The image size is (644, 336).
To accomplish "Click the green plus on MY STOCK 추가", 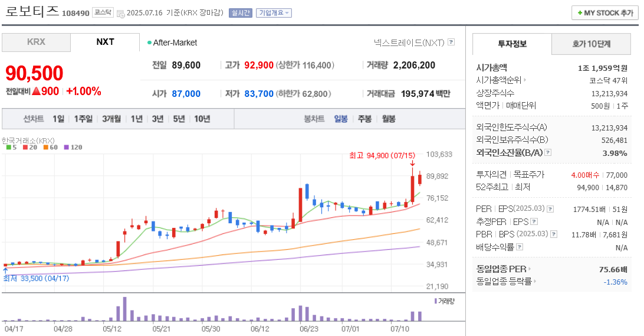I will (x=580, y=13).
